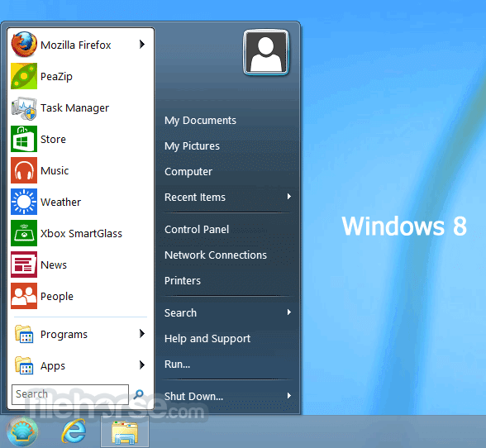This screenshot has width=486, height=448.
Task: Expand Recent Items submenu arrow
Action: point(289,196)
